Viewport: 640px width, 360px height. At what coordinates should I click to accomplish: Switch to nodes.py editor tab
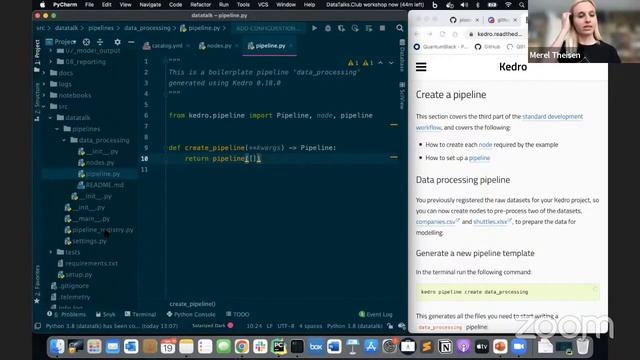(219, 46)
